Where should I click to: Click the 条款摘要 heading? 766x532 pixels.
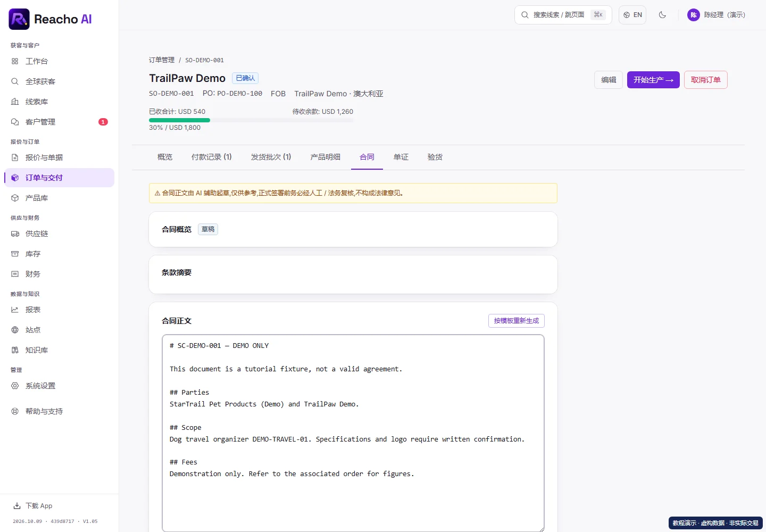(177, 272)
